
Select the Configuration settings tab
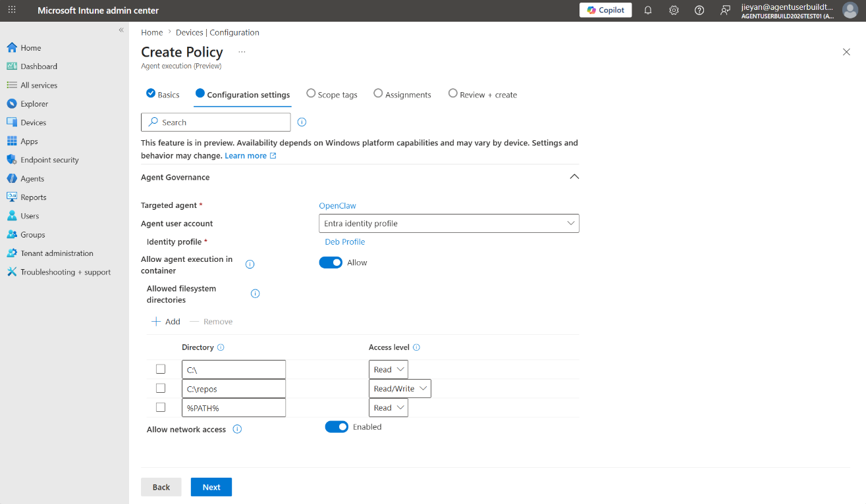click(242, 94)
